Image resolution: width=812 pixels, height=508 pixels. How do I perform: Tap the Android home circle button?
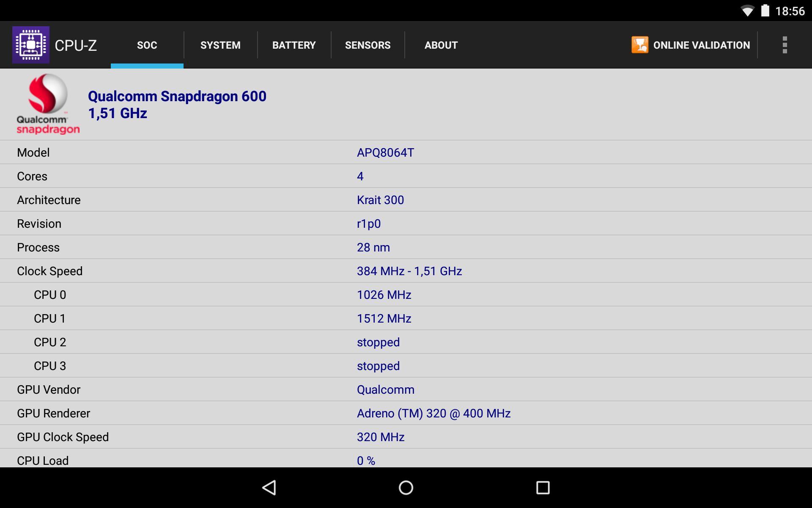pos(406,488)
